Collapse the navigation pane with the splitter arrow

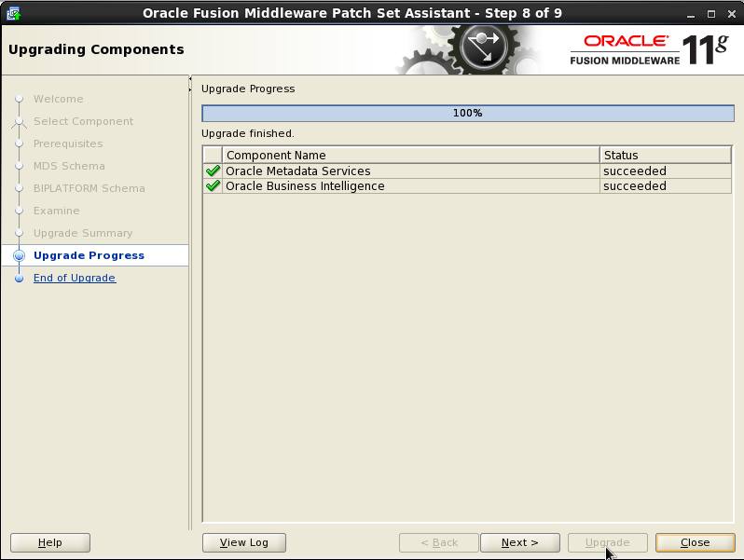pyautogui.click(x=190, y=78)
